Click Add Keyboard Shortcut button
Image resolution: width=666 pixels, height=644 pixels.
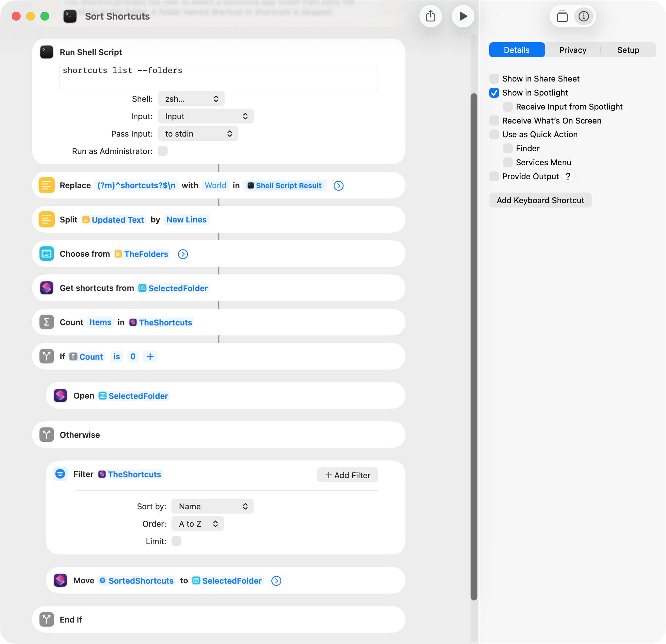click(540, 200)
